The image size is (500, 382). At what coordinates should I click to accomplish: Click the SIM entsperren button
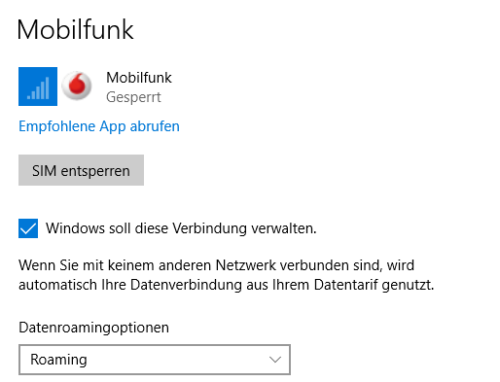81,170
